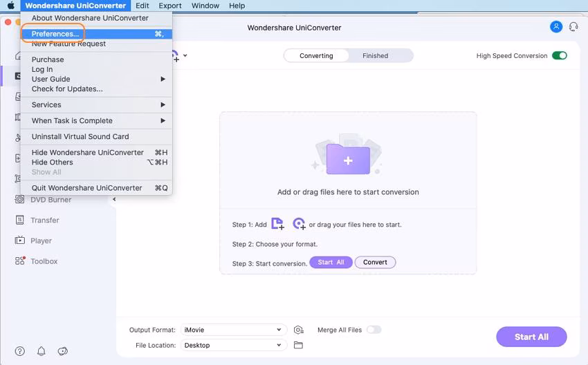This screenshot has width=588, height=365.
Task: Select Preferences... menu item
Action: (x=96, y=34)
